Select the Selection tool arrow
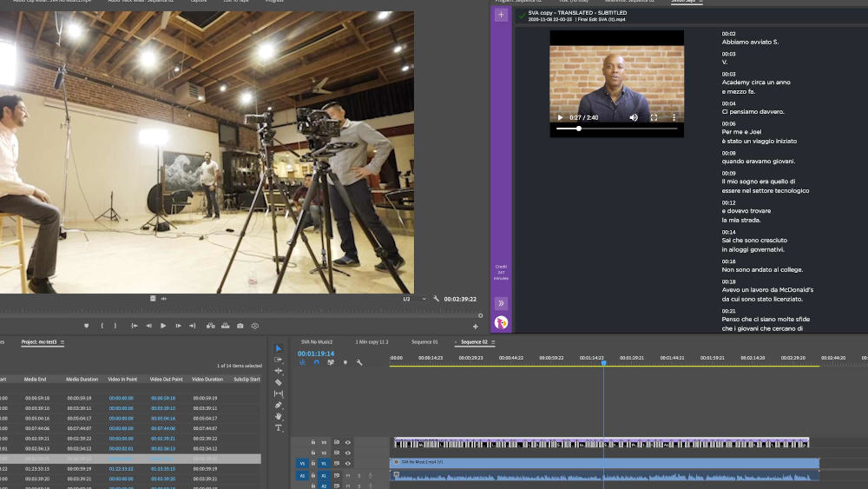Screen dimensions: 868x489 279,348
